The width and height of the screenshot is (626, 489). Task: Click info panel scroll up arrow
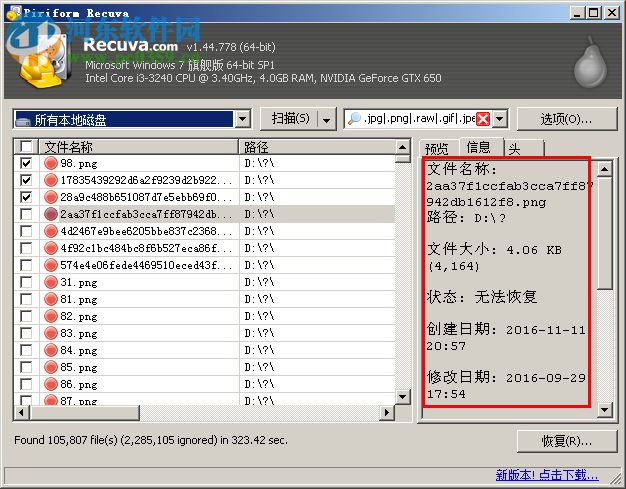coord(605,170)
